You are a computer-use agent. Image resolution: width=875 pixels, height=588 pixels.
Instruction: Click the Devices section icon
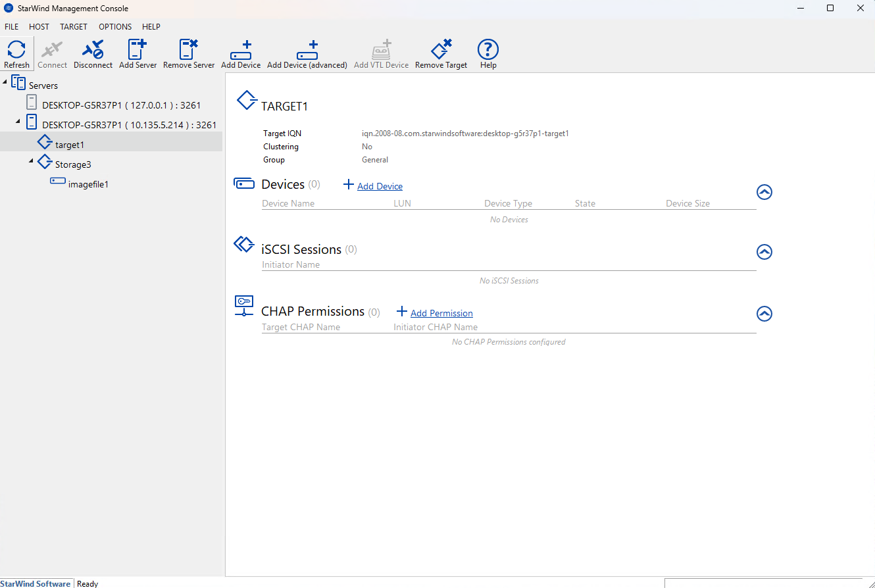pos(244,184)
